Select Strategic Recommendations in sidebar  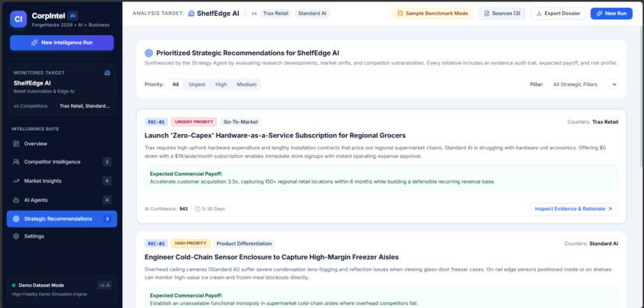coord(62,219)
